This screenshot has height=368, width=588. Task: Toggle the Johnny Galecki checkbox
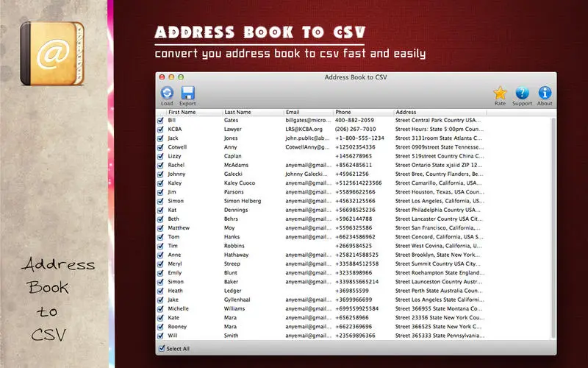click(x=160, y=174)
